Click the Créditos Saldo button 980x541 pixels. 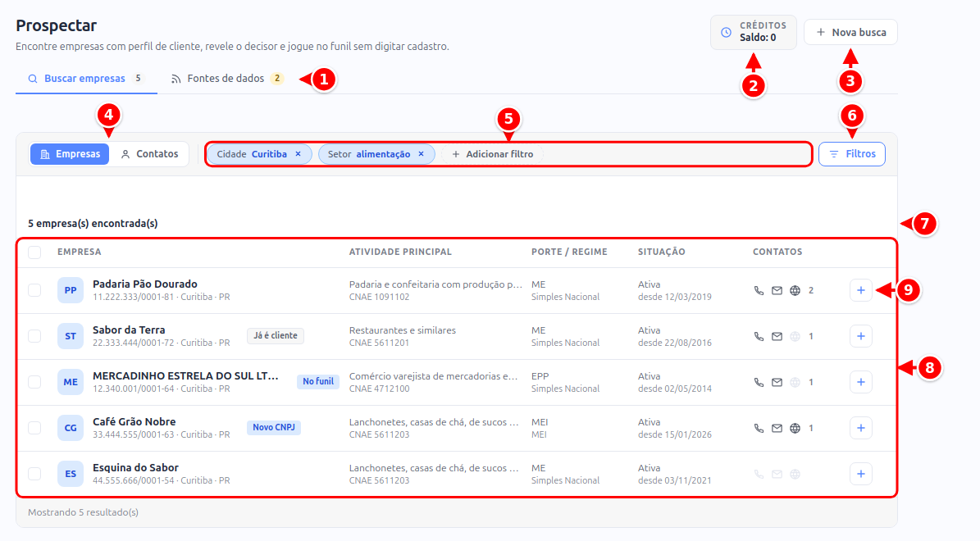tap(753, 32)
